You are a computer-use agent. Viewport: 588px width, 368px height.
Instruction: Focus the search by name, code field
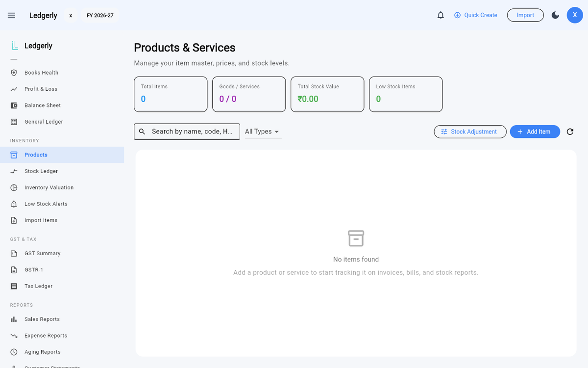click(x=187, y=131)
